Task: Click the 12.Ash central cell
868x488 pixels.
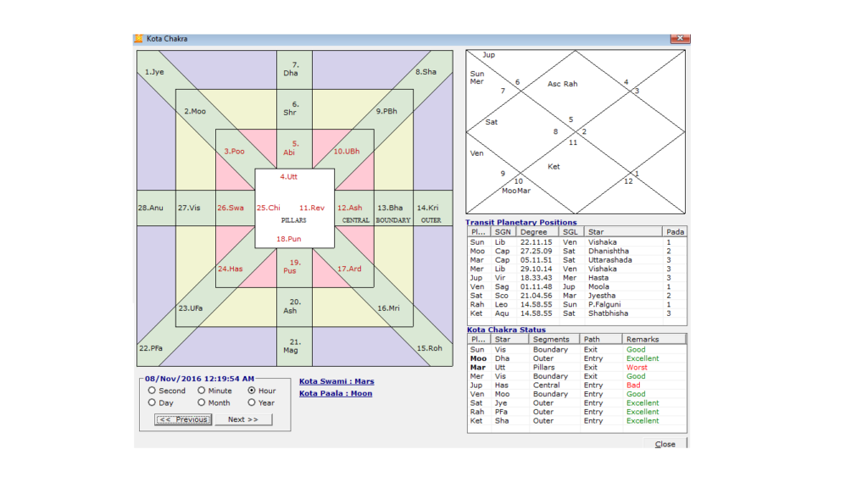Action: 350,208
